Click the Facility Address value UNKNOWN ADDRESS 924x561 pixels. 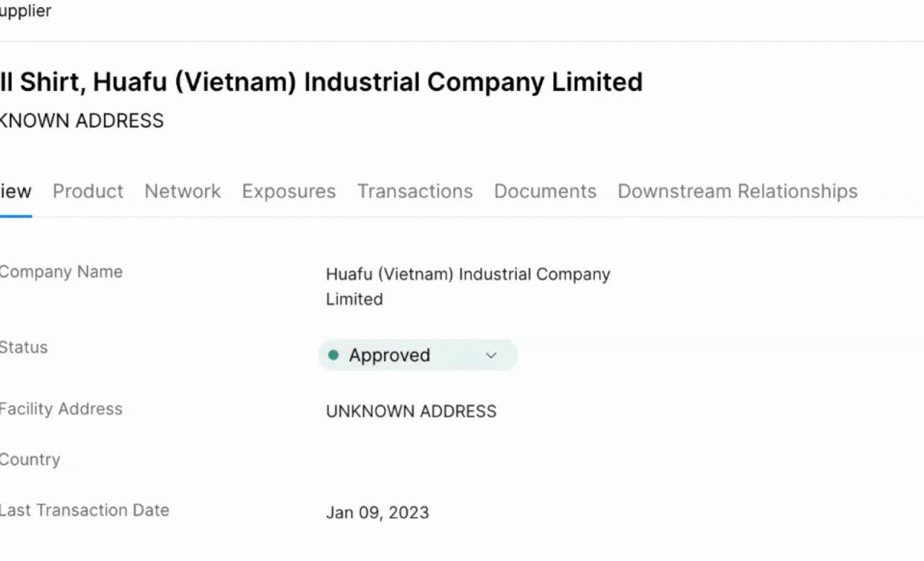(x=411, y=412)
